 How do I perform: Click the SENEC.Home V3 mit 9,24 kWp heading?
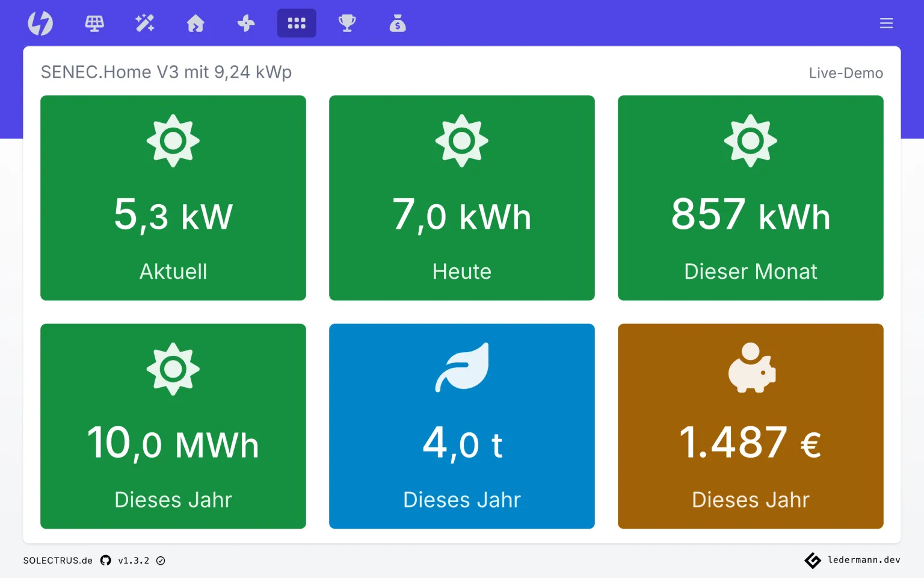pyautogui.click(x=166, y=72)
